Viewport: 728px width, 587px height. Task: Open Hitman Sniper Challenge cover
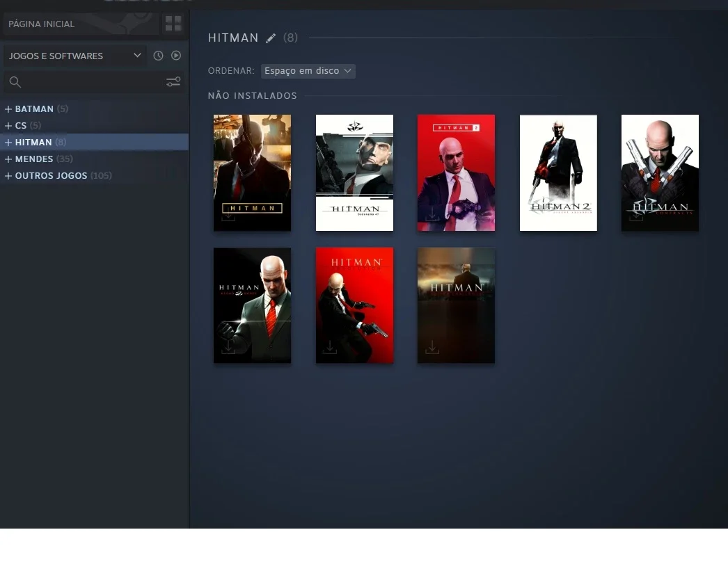click(x=456, y=305)
